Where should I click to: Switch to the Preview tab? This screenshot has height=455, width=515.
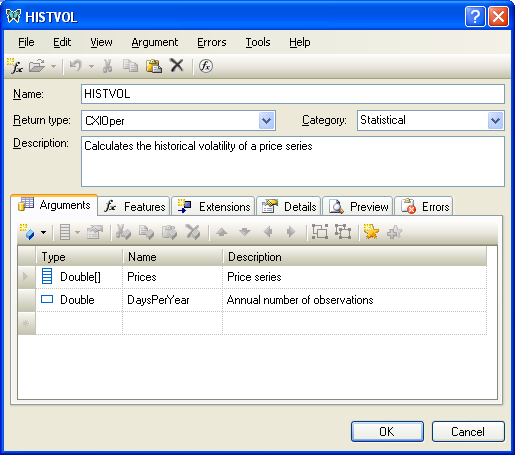tap(358, 207)
